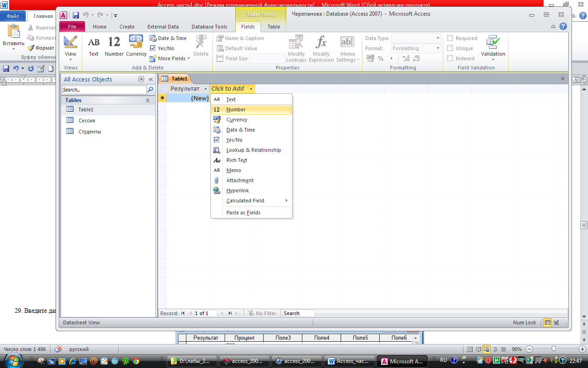The width and height of the screenshot is (588, 368).
Task: Click the Undo icon in Access quick toolbar
Action: pos(86,15)
